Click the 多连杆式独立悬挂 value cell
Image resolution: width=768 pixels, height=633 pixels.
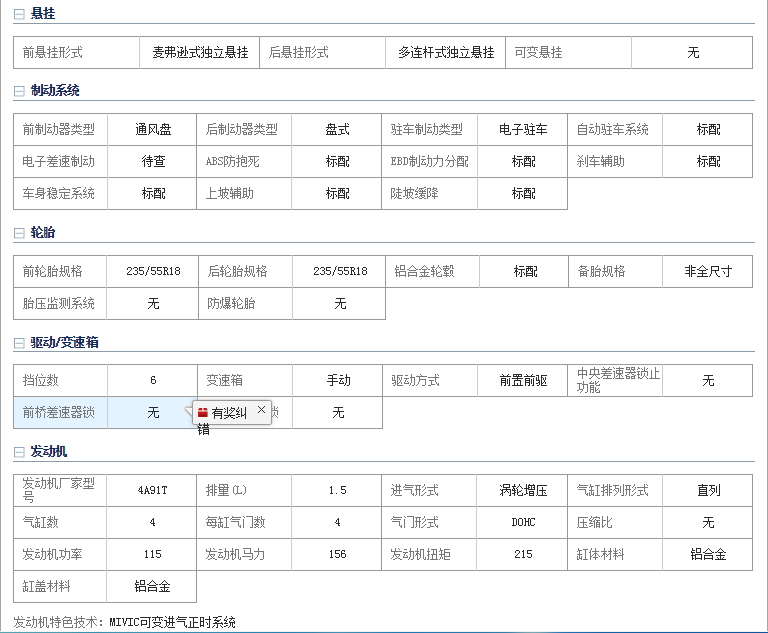pos(446,53)
